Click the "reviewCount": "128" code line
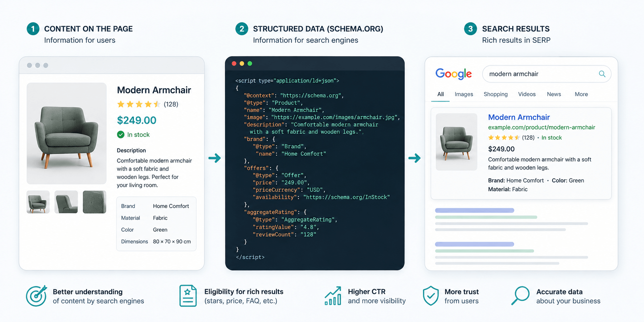 (285, 235)
